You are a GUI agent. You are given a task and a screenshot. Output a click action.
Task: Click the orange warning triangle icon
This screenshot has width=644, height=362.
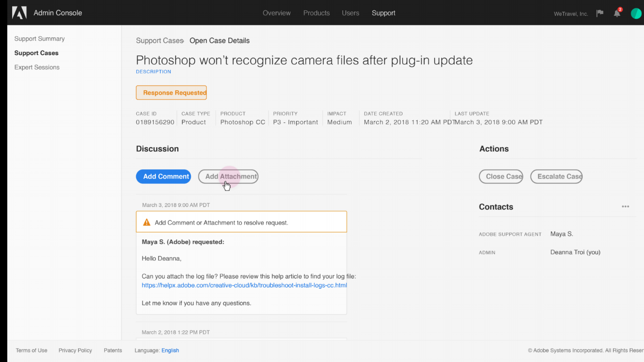click(147, 222)
